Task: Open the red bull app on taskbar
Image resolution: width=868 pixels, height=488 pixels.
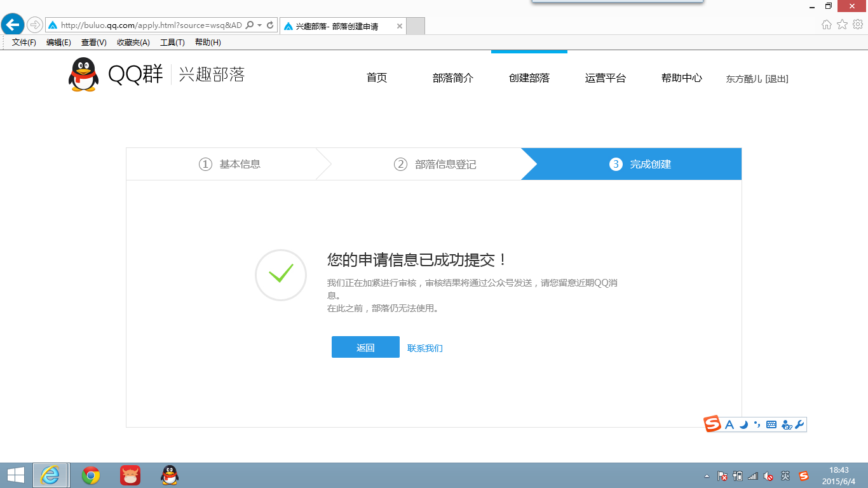Action: click(x=130, y=475)
